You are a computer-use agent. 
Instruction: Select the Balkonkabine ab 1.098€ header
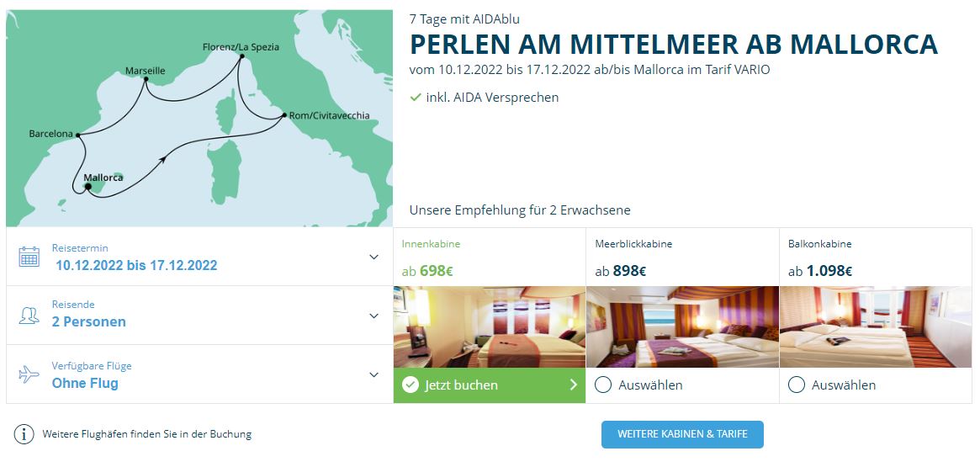[x=875, y=257]
